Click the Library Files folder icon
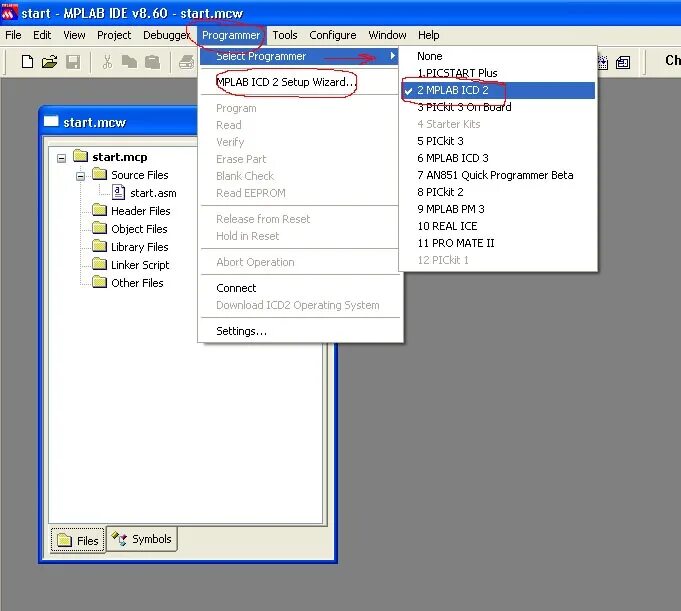The width and height of the screenshot is (681, 611). click(99, 246)
